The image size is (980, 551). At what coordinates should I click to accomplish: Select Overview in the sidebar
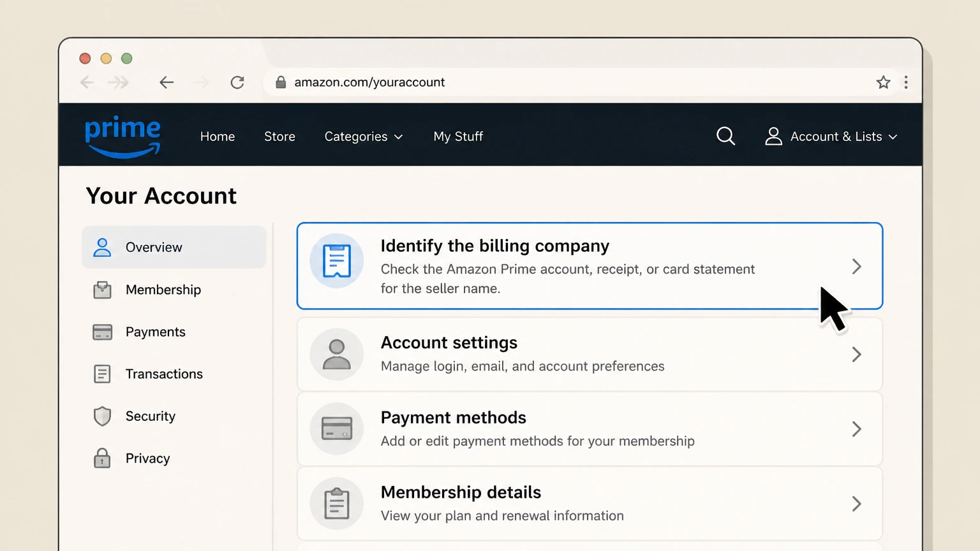click(174, 247)
